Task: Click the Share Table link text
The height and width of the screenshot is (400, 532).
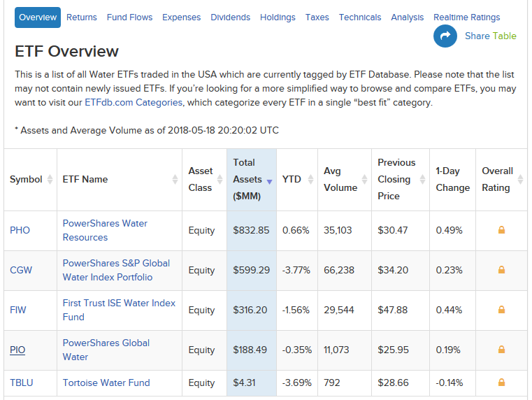Action: pos(490,36)
